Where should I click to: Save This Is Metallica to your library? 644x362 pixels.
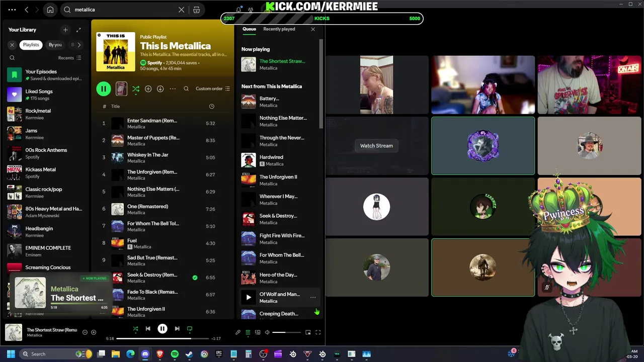pos(148,89)
